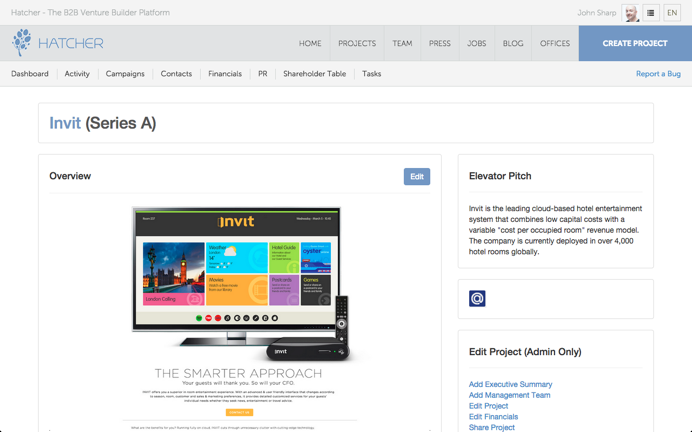
Task: Click the THE SMARTER APPROACH headline
Action: pyautogui.click(x=238, y=373)
